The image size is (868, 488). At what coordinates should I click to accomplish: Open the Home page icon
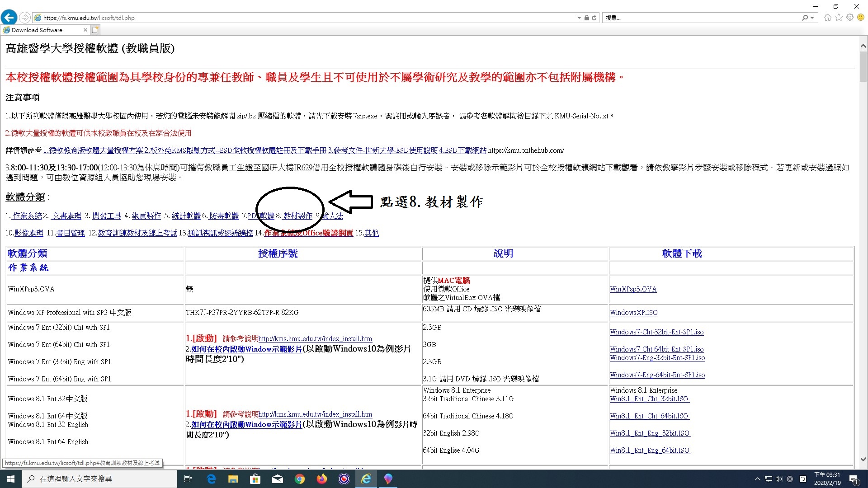coord(827,18)
